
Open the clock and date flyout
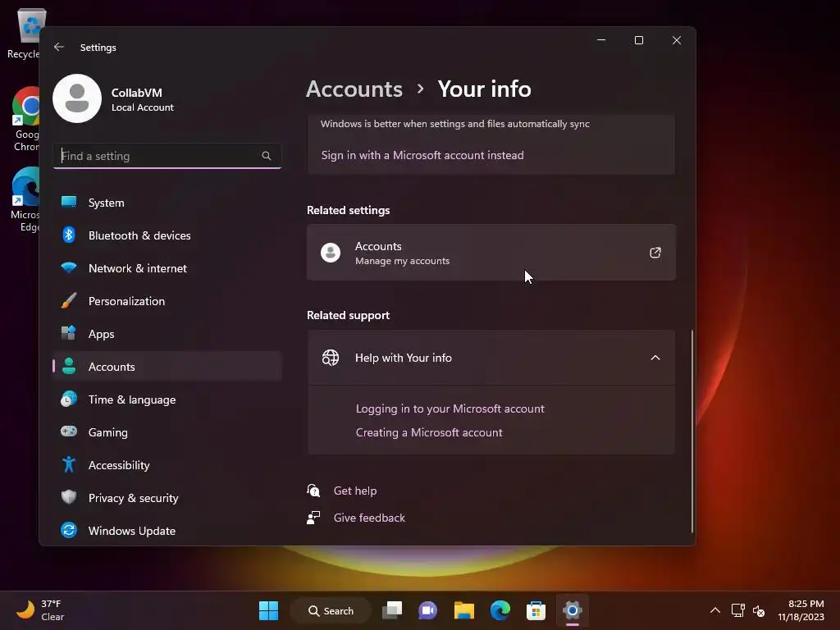801,610
